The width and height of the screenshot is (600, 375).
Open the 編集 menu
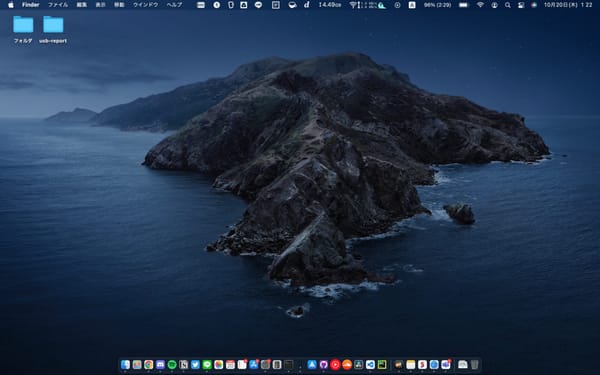82,5
